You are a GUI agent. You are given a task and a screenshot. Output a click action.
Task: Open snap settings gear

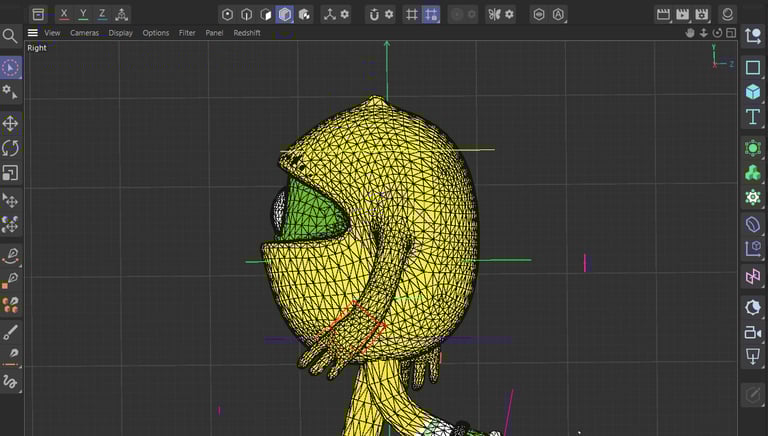[x=389, y=14]
